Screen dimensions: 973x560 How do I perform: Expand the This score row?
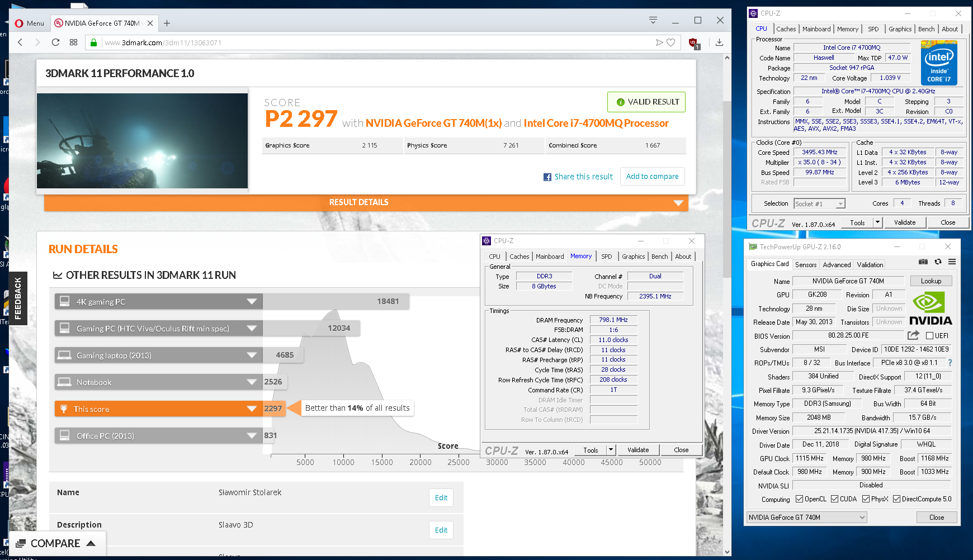(252, 409)
